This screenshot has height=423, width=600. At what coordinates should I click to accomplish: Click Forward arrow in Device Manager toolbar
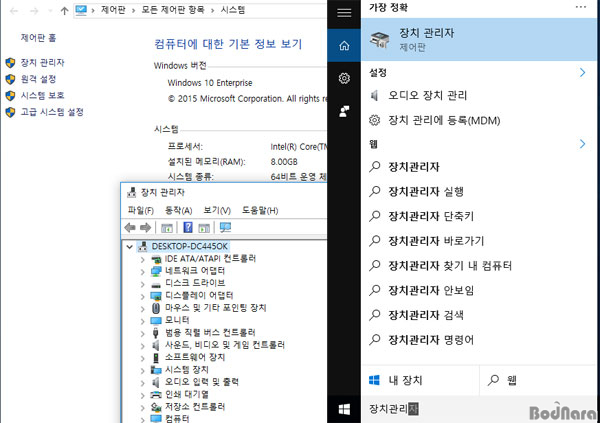pyautogui.click(x=145, y=228)
